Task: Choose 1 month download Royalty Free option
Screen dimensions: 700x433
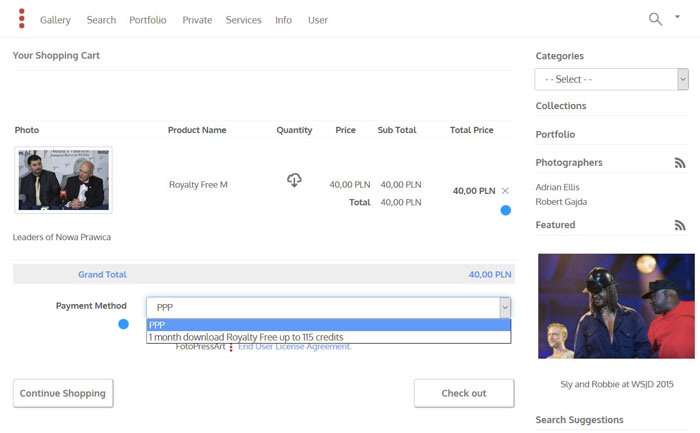Action: click(x=329, y=337)
